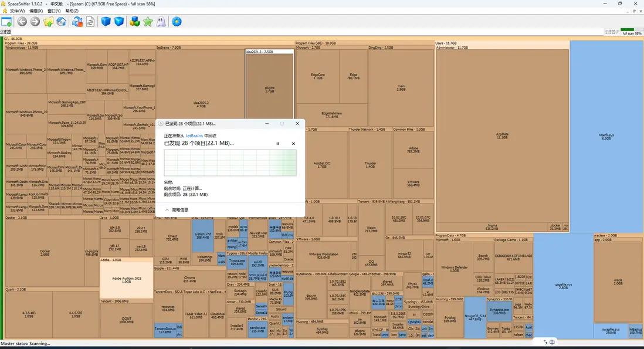
Task: Select the DingDing main 2.5GB block
Action: click(401, 88)
